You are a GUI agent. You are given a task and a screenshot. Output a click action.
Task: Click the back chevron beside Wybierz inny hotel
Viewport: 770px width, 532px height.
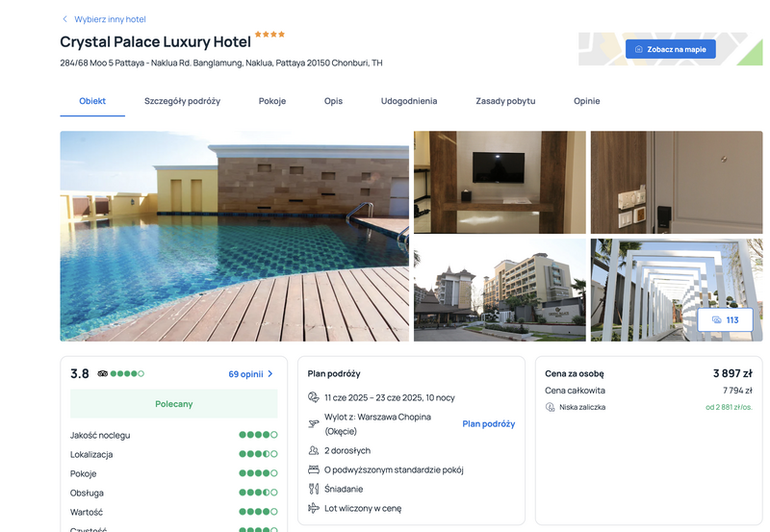point(64,19)
